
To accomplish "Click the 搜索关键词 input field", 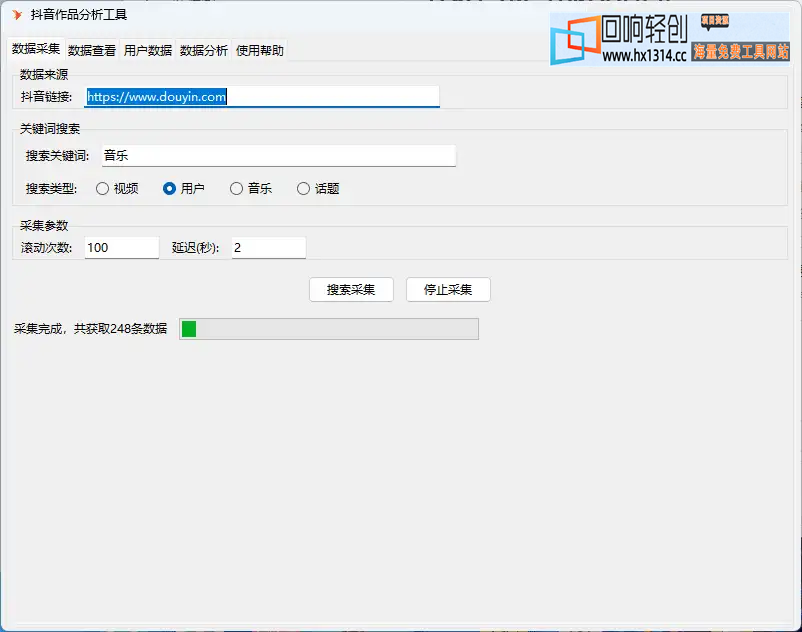I will pos(279,155).
